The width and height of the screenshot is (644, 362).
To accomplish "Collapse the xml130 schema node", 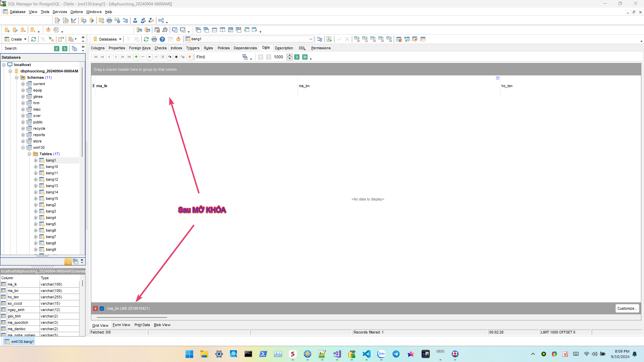I will point(23,147).
